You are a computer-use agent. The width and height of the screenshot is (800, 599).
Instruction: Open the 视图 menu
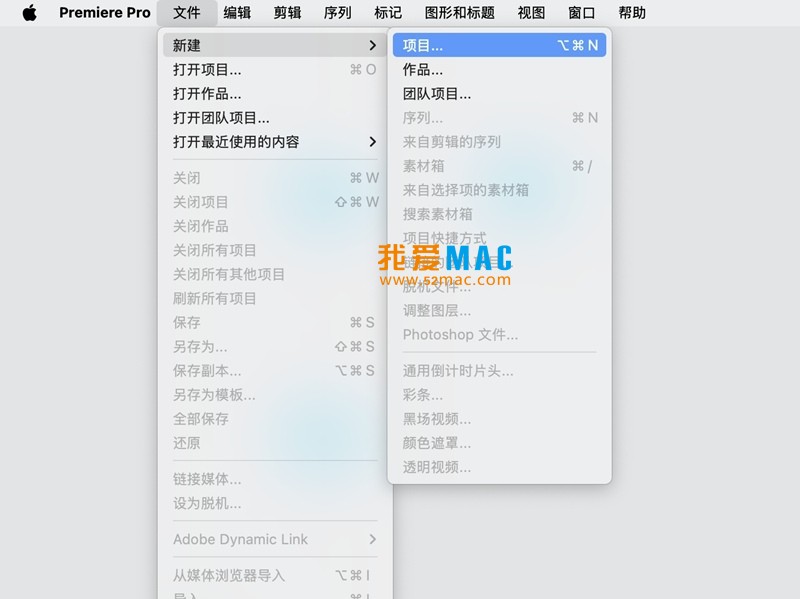[531, 13]
